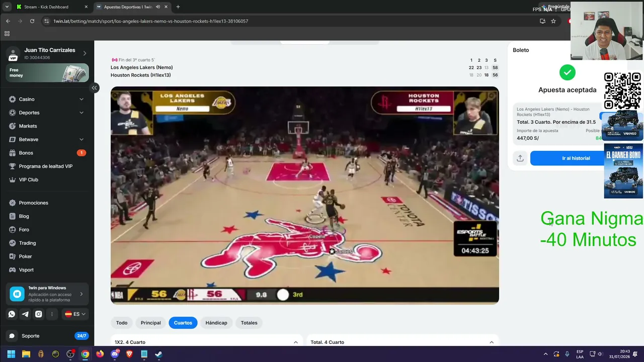
Task: Open the Free money VIP banner
Action: pos(48,73)
